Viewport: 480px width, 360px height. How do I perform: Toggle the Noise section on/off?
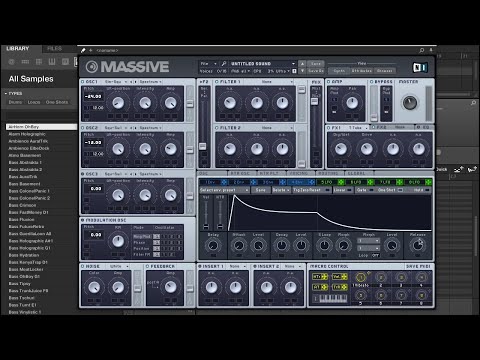(x=83, y=266)
